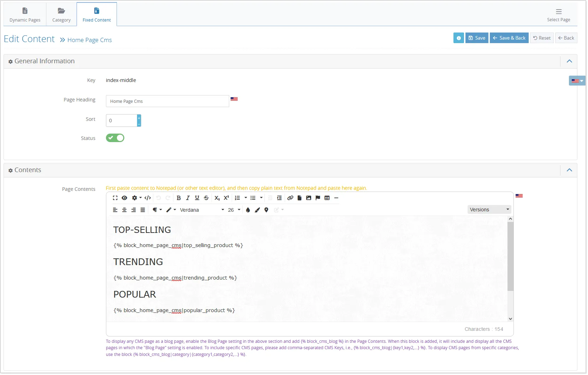
Task: Open the Category tab
Action: coord(61,15)
